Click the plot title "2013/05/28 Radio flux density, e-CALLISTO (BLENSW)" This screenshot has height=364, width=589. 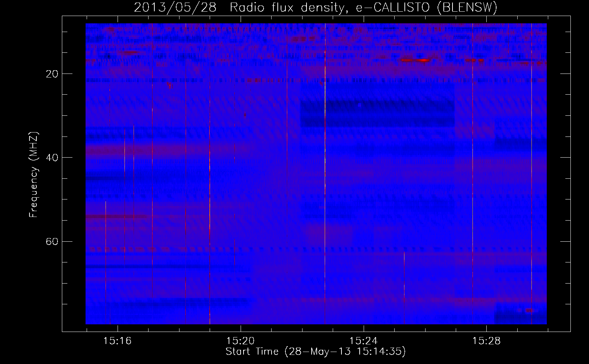click(316, 8)
